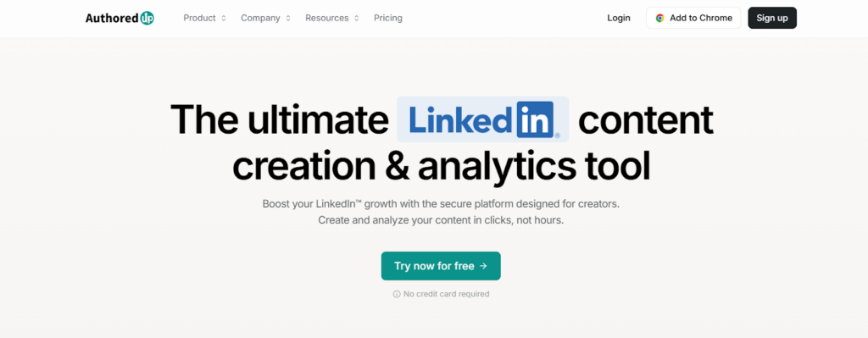
Task: Click the LinkedIn wordmark badge in the headline
Action: click(x=482, y=119)
